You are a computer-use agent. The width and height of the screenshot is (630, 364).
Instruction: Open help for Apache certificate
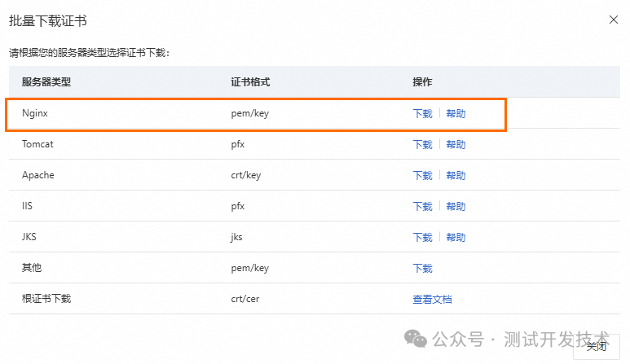456,176
